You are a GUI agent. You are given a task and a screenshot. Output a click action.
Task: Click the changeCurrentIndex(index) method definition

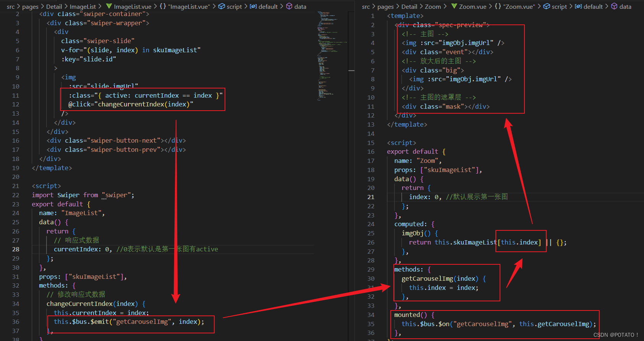pyautogui.click(x=96, y=304)
